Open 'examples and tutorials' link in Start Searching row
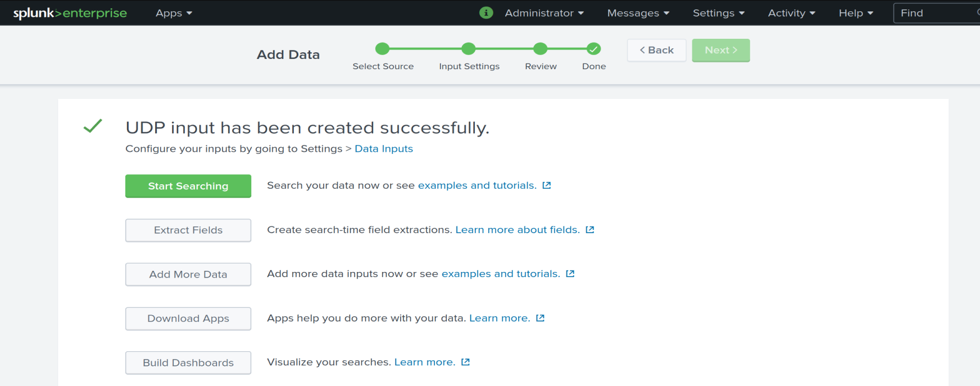 477,185
